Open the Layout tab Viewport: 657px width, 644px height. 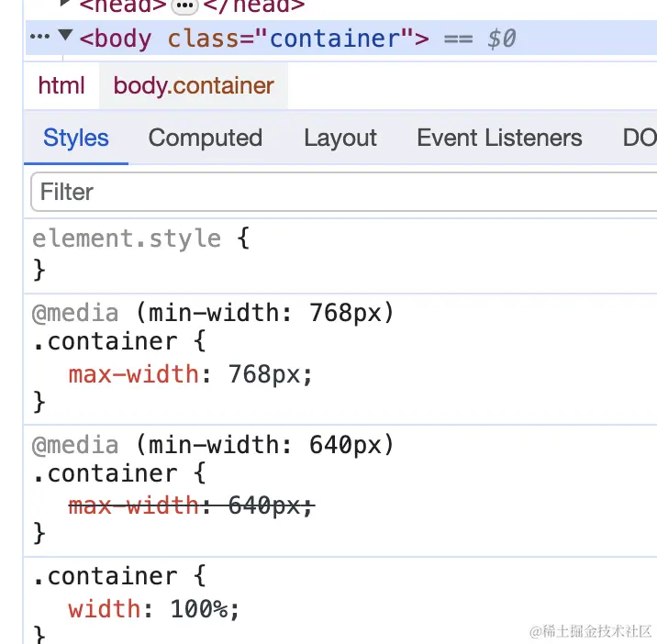coord(340,139)
